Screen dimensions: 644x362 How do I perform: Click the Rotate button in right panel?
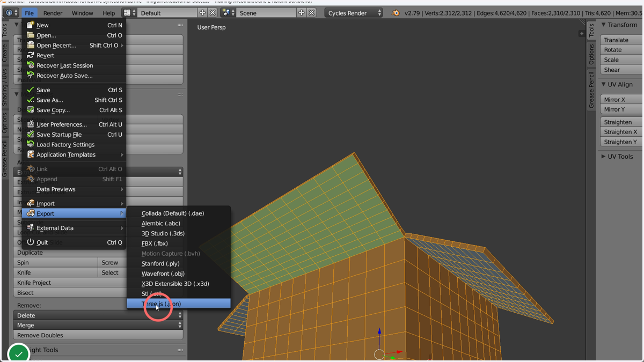coord(621,50)
